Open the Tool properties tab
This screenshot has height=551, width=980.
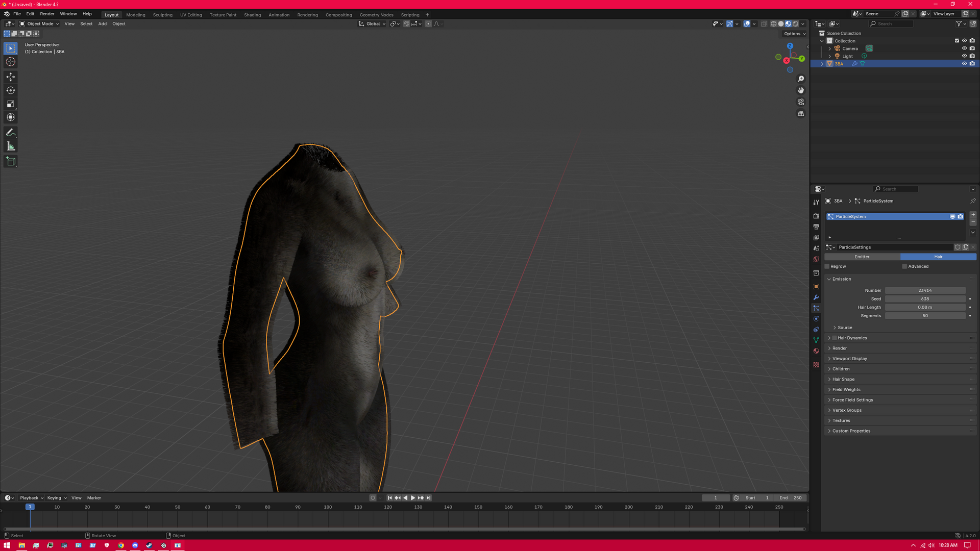click(816, 203)
